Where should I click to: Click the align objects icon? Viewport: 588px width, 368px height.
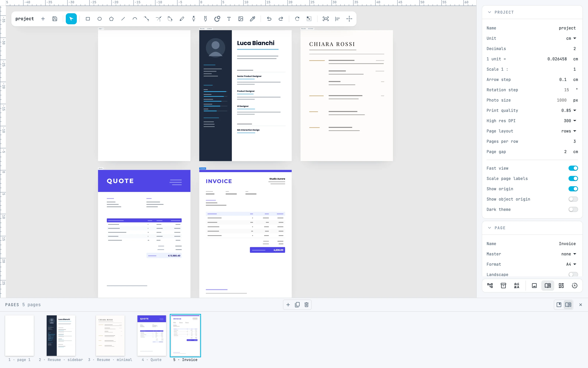tap(338, 19)
